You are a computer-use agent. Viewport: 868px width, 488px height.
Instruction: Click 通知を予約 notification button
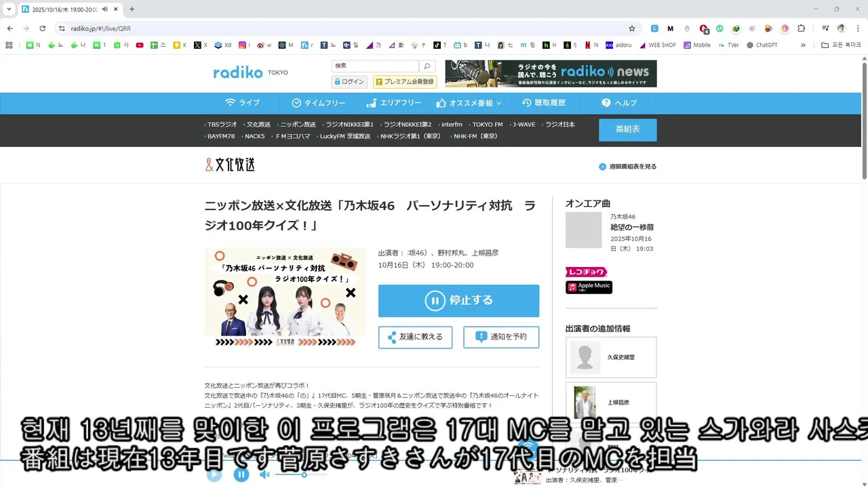coord(501,337)
